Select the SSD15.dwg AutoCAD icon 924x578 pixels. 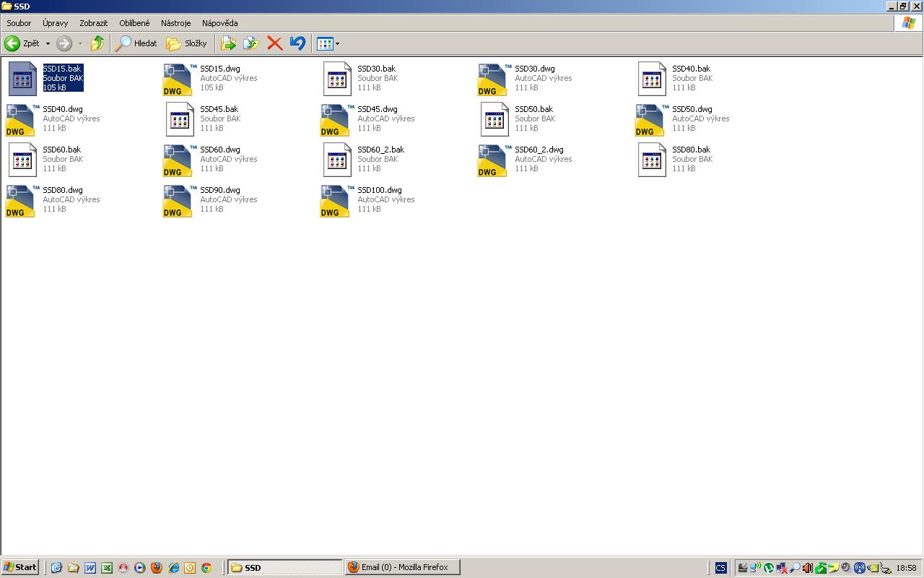180,79
